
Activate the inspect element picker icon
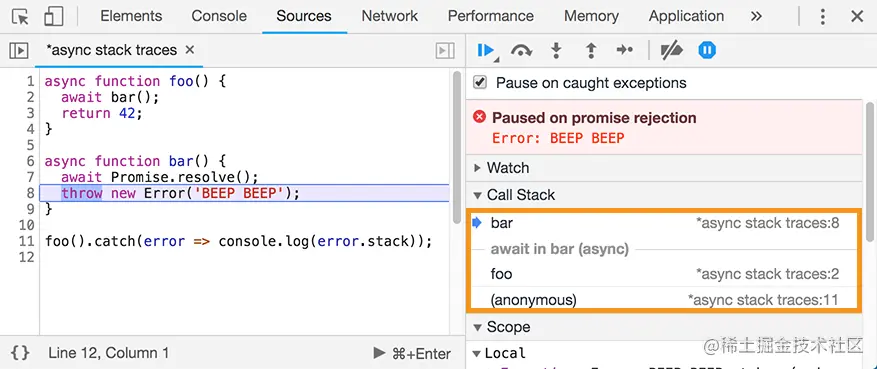click(20, 17)
